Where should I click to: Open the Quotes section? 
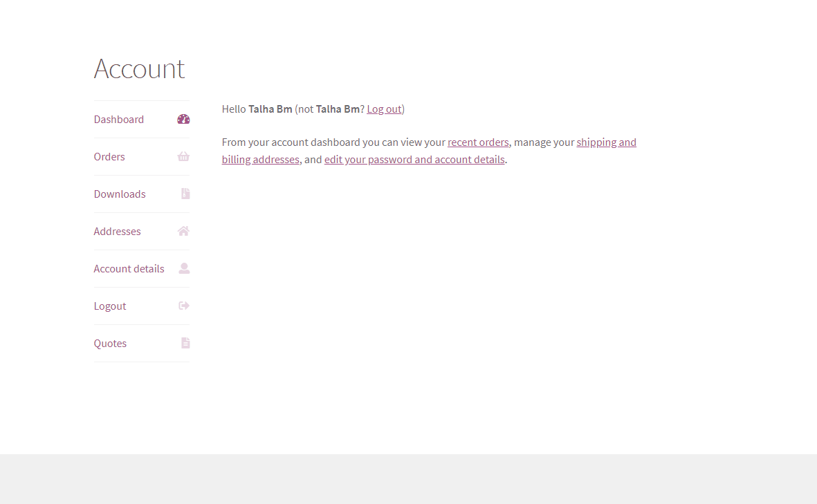point(110,344)
